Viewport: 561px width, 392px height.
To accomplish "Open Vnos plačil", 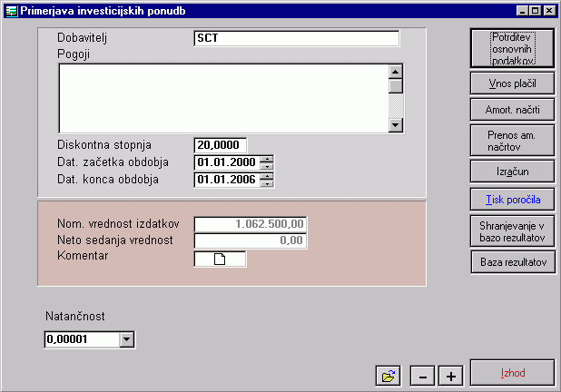I will (511, 83).
